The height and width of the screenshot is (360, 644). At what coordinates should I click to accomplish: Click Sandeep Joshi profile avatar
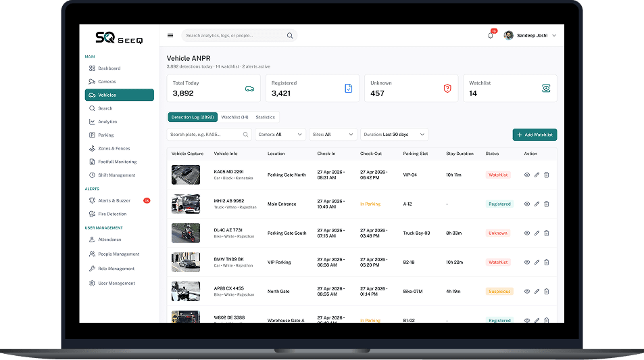pos(508,35)
